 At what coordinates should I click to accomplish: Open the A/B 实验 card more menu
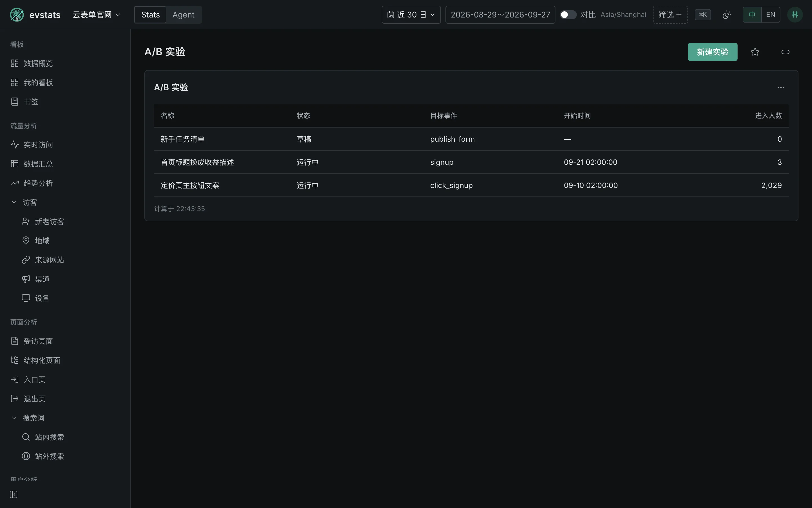781,88
